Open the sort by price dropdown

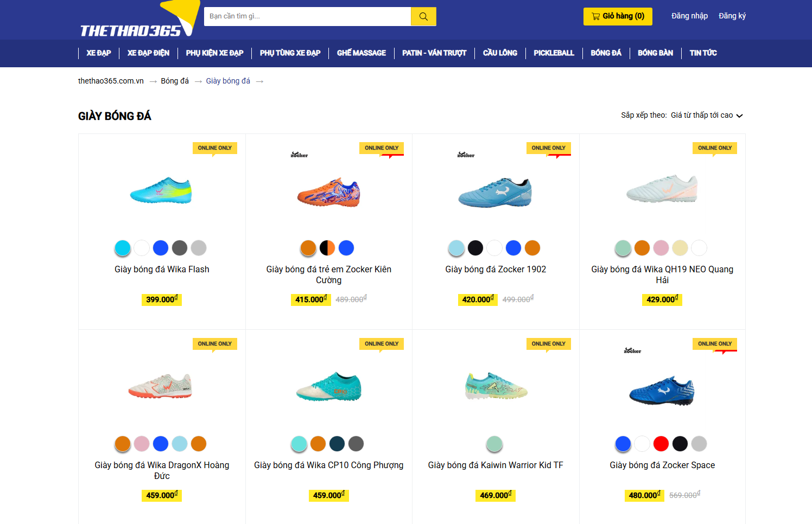click(706, 116)
